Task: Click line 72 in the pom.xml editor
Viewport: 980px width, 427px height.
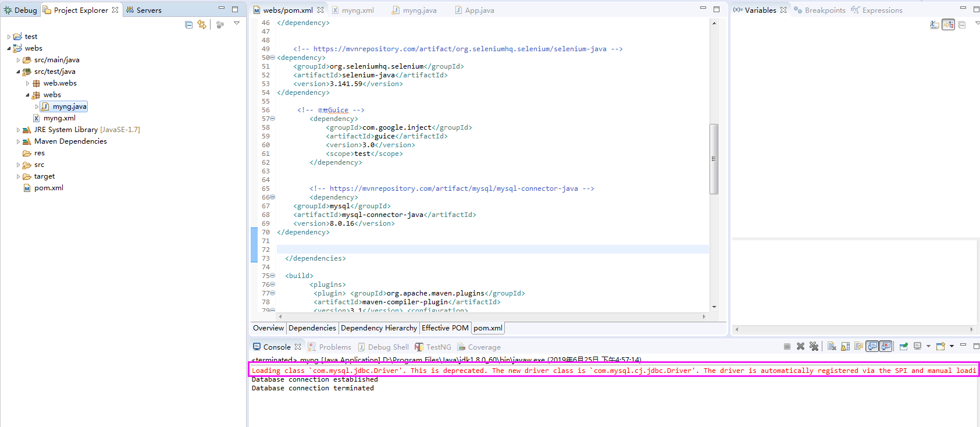Action: 493,250
